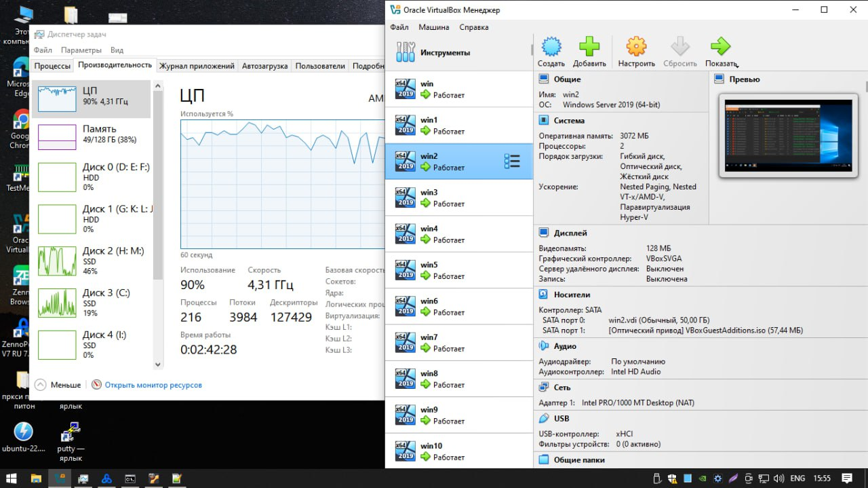Viewport: 868px width, 488px height.
Task: Select the win4 virtual machine
Action: [459, 233]
